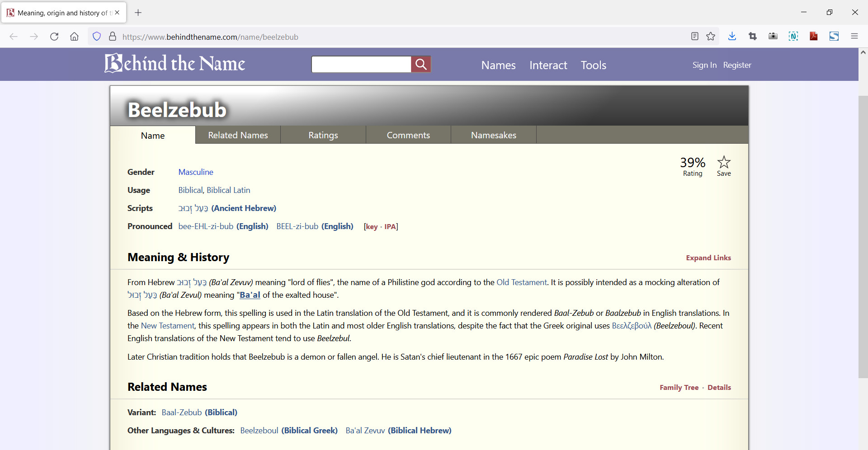
Task: Click the browser reload button
Action: [54, 37]
